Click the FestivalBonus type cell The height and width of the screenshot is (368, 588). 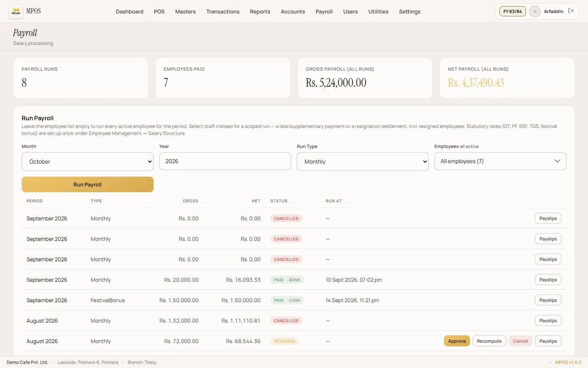tap(108, 300)
